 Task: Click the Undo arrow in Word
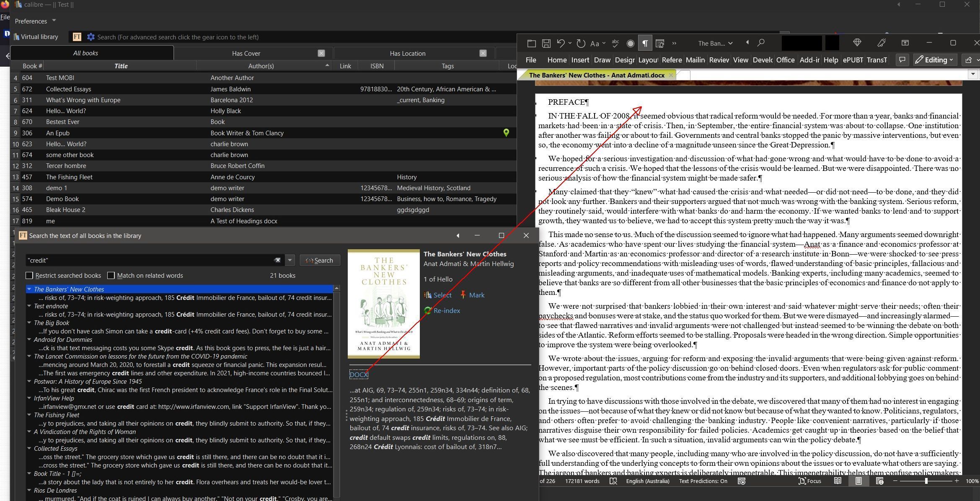click(x=561, y=43)
